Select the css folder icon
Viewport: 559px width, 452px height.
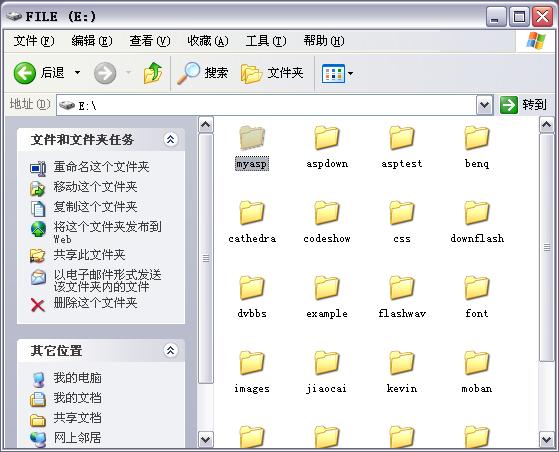(402, 212)
